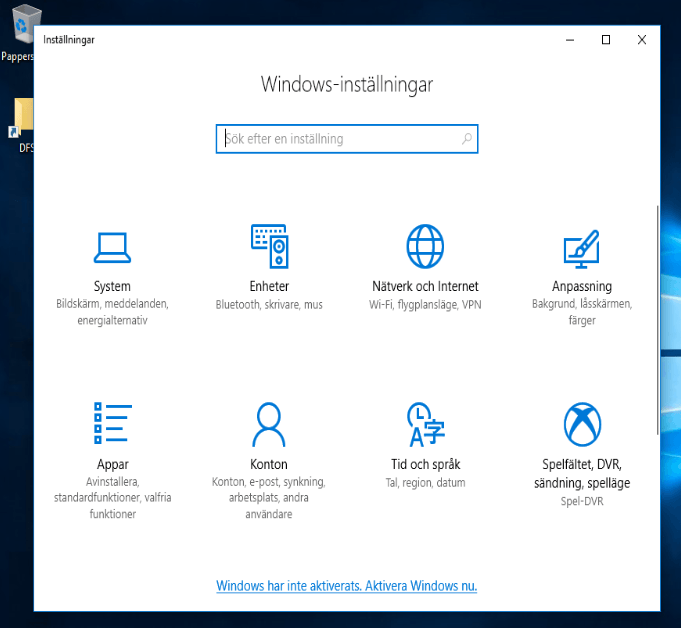Click 'Wi-Fi, flygplansläge, VPN' description

point(425,305)
